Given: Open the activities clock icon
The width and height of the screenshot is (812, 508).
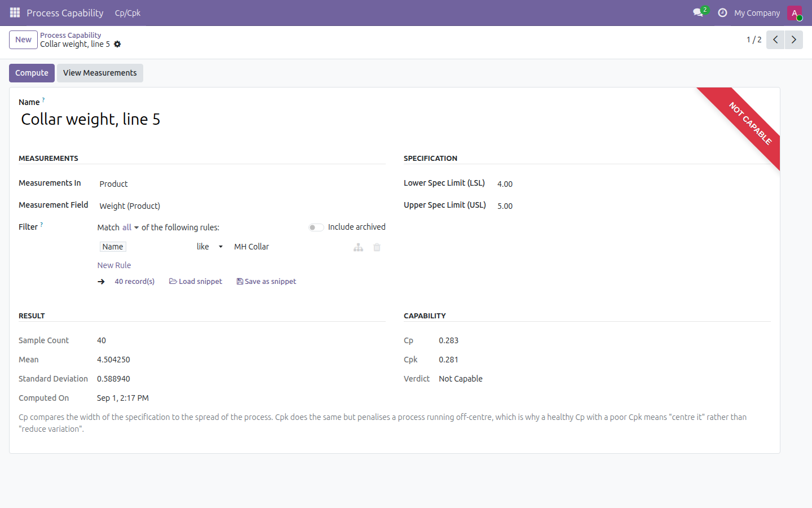Looking at the screenshot, I should 722,12.
